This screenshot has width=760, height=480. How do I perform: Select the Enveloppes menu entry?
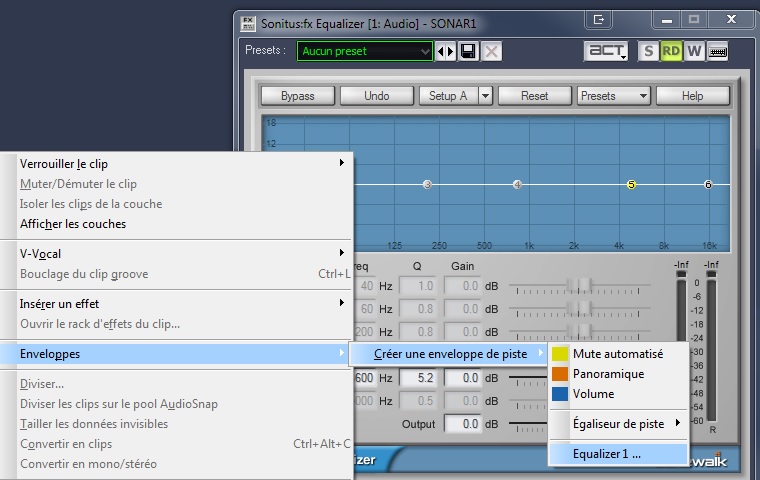pyautogui.click(x=176, y=354)
